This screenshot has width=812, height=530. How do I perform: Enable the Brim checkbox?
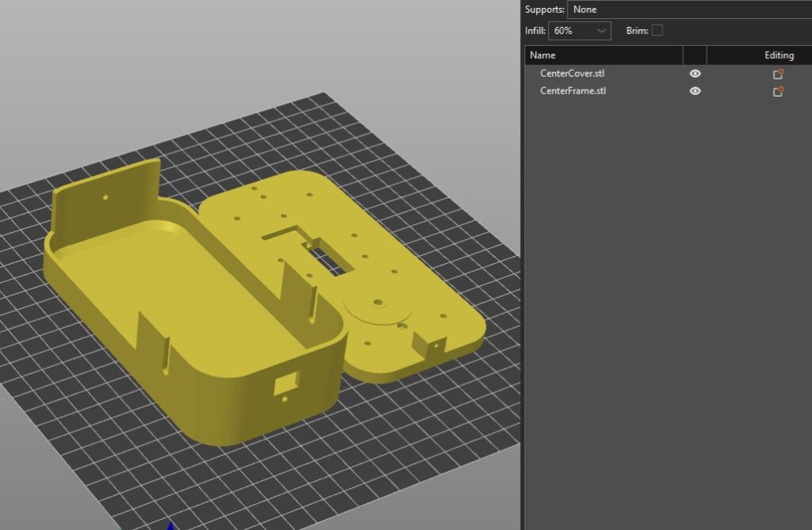point(657,31)
